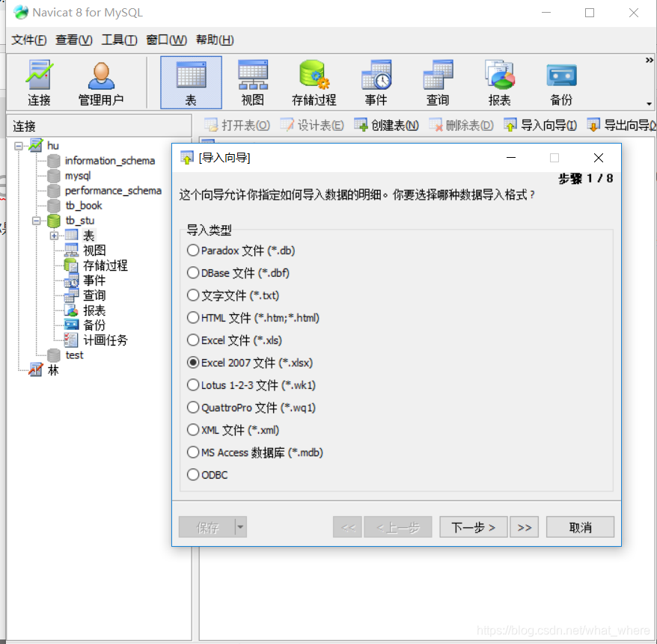Skip to last step with >> button
This screenshot has height=644, width=657.
(x=524, y=527)
